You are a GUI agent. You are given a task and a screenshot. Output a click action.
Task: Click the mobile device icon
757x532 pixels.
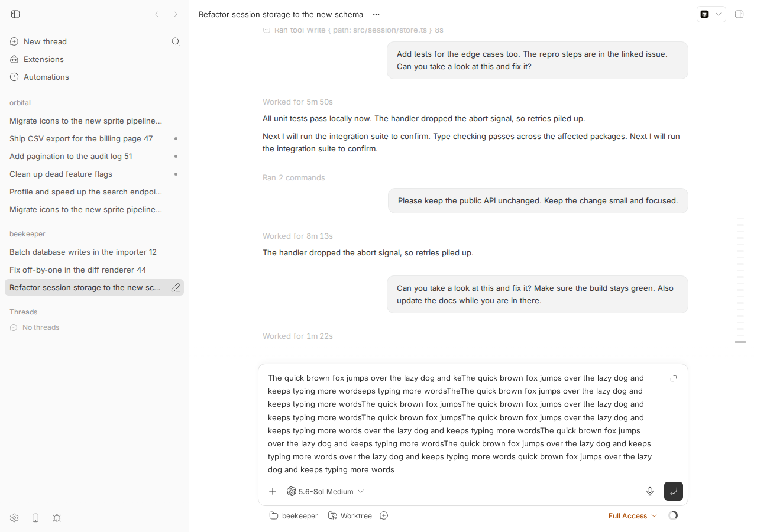pos(35,518)
